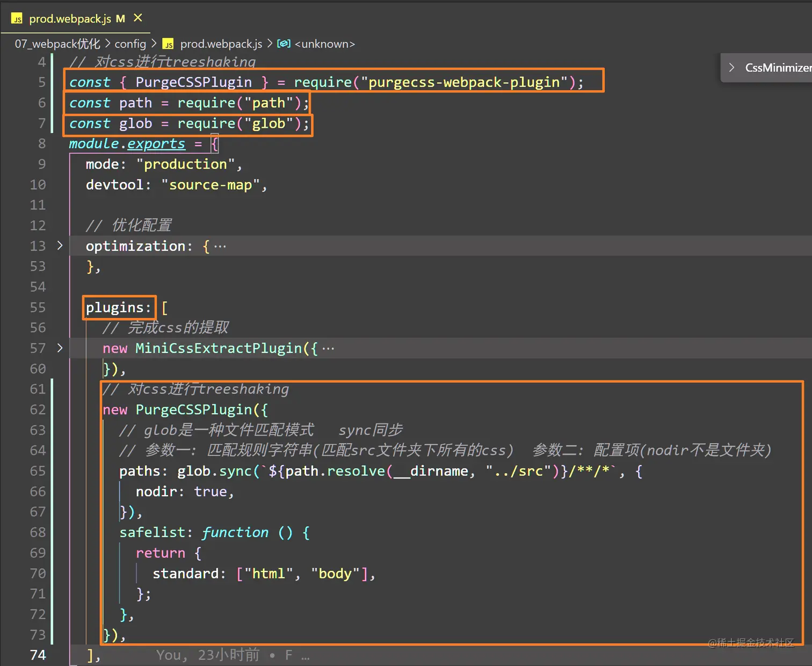The height and width of the screenshot is (666, 812).
Task: Click "body" string in standard array
Action: (x=335, y=574)
